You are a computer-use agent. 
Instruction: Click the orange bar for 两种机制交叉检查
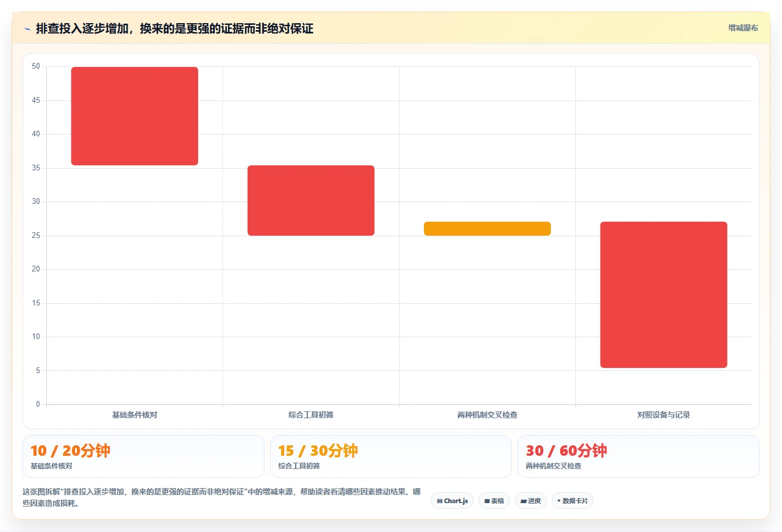coord(487,229)
